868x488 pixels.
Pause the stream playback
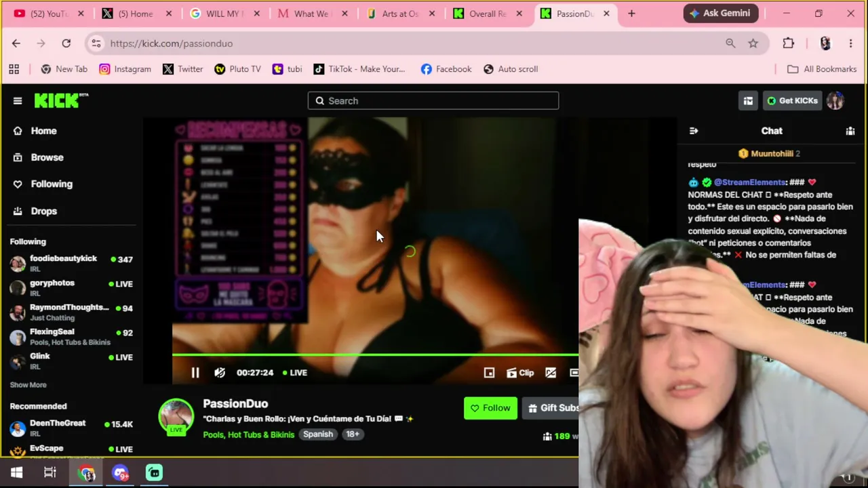(x=195, y=373)
